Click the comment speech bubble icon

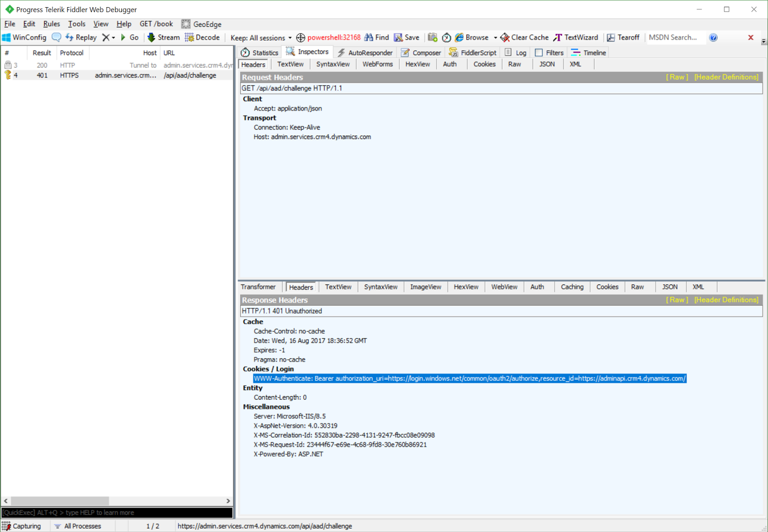tap(56, 37)
